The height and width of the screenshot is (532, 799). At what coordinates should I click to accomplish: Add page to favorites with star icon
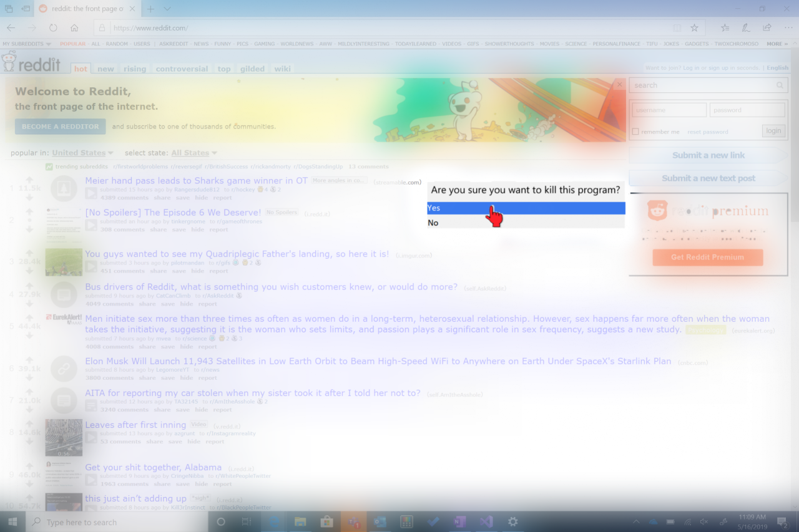point(694,28)
